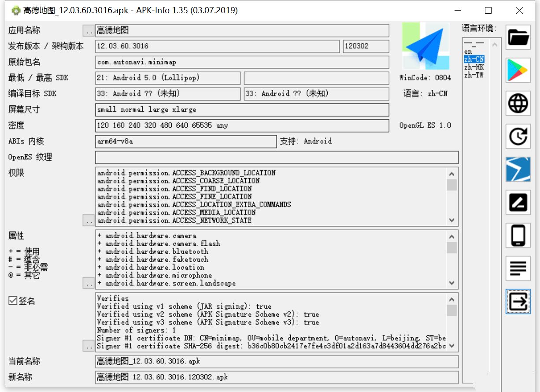Viewport: 540px width, 392px height.
Task: Click the exit arrow icon button
Action: 518,302
